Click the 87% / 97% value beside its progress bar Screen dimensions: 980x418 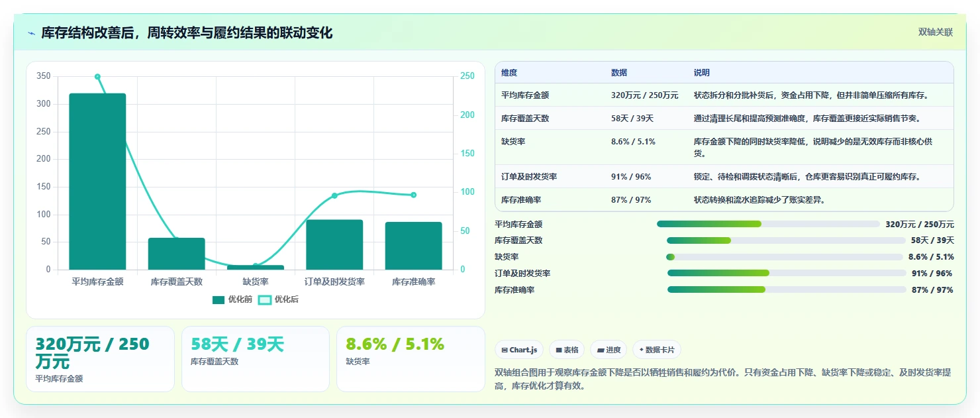[932, 289]
